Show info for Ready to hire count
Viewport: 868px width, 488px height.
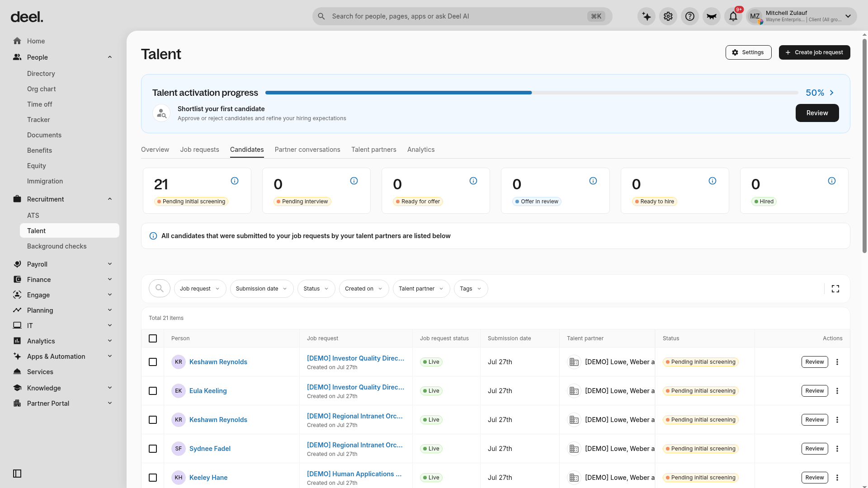pyautogui.click(x=712, y=181)
